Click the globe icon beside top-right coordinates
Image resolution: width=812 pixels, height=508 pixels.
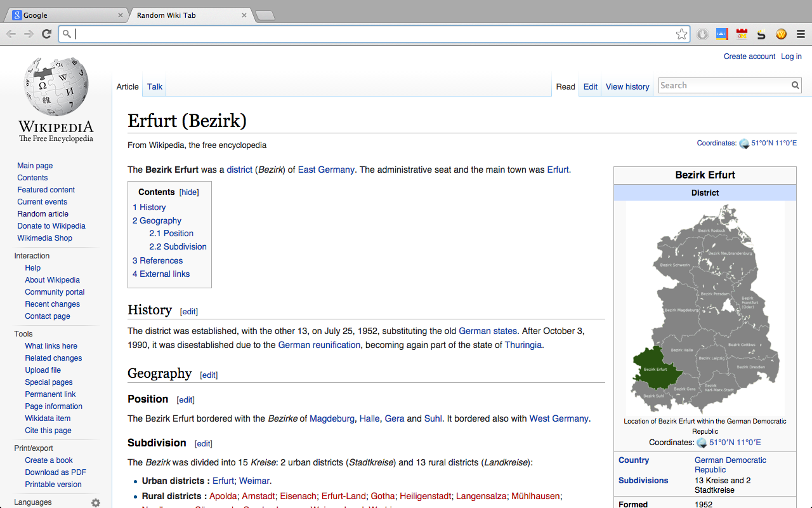point(744,144)
